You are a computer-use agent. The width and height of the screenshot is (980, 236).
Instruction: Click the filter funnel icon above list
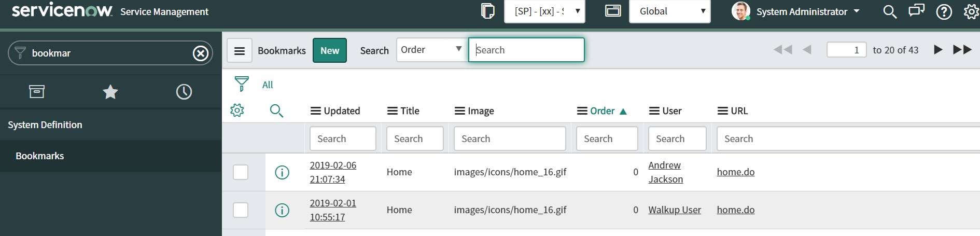[x=242, y=84]
